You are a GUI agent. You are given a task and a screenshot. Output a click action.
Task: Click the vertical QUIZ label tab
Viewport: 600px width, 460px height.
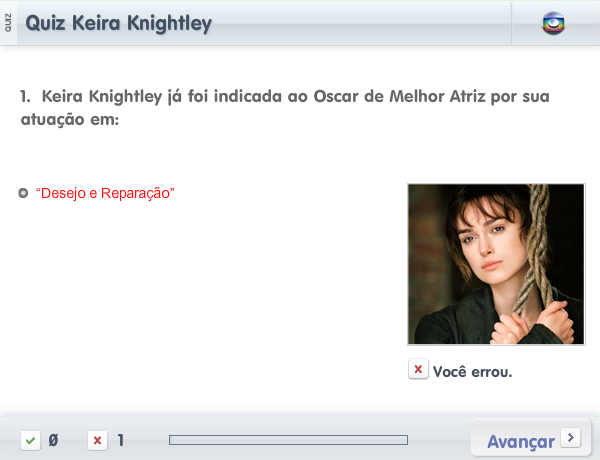click(x=8, y=23)
